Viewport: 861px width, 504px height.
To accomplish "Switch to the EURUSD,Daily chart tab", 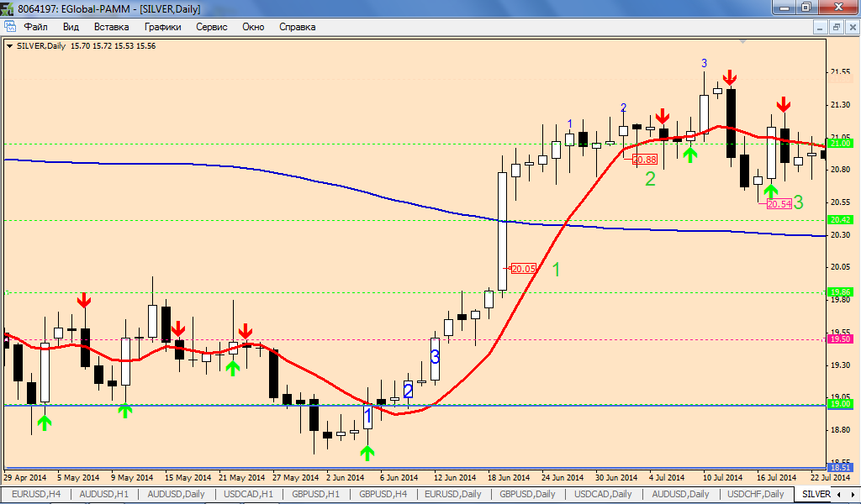I will [453, 494].
